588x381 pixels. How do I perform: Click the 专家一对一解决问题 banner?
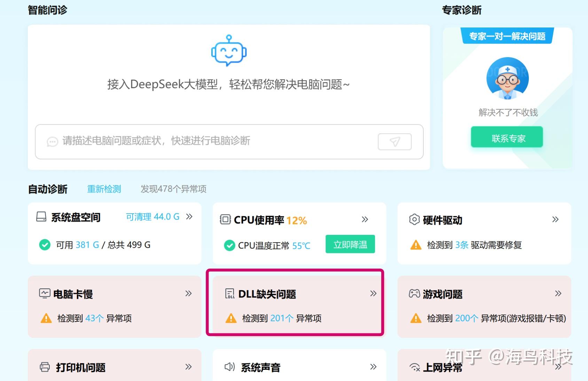point(507,36)
